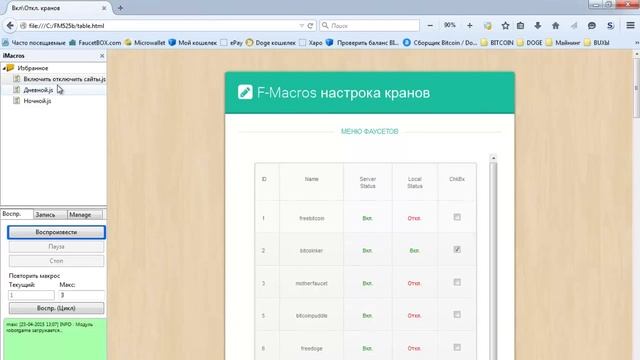The image size is (640, 360).
Task: Click the freebitcoin name cell
Action: (311, 218)
